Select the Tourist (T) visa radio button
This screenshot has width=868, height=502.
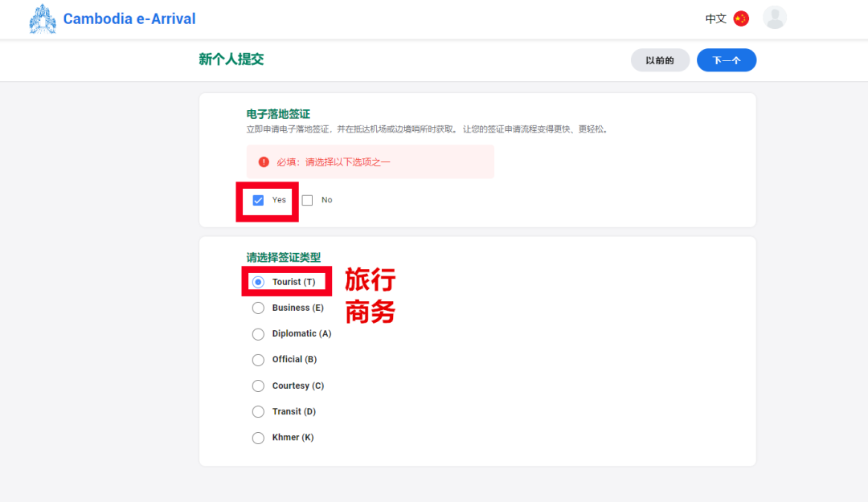click(x=258, y=282)
